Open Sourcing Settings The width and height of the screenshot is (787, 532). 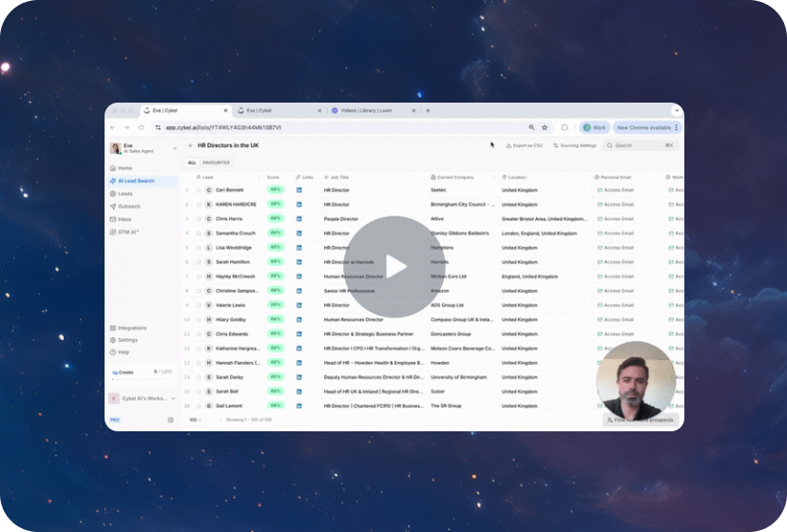575,145
